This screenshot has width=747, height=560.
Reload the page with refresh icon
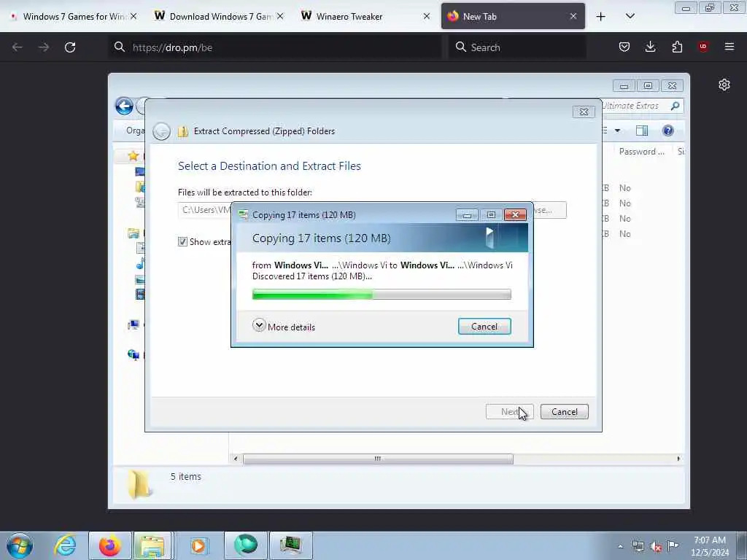[70, 47]
